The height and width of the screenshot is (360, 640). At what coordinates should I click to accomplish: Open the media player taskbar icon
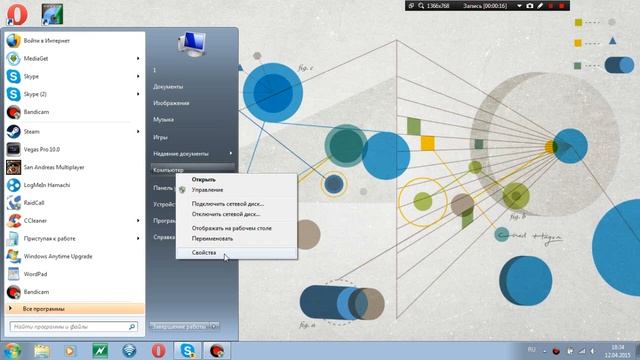pyautogui.click(x=70, y=351)
